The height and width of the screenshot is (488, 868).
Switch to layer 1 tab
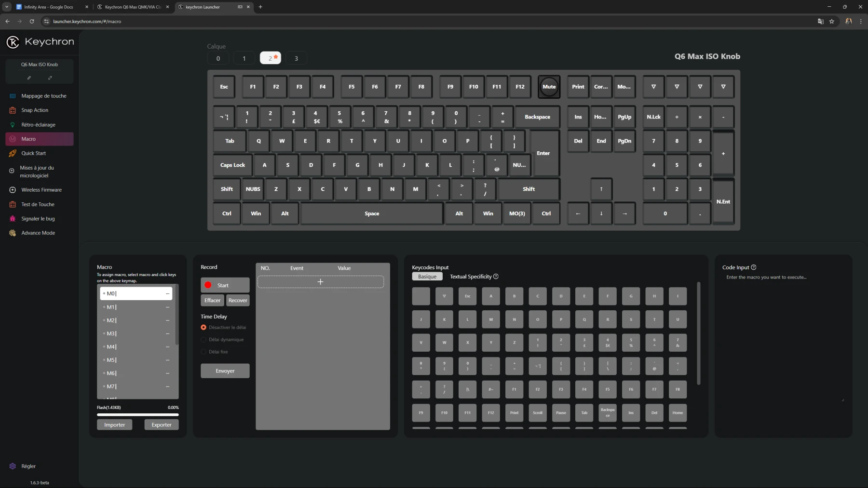(244, 58)
